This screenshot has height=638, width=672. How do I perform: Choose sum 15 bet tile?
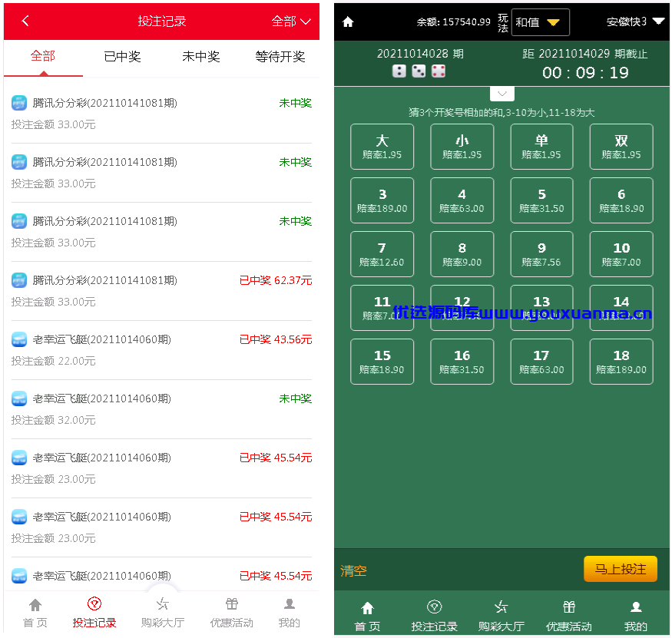click(382, 362)
